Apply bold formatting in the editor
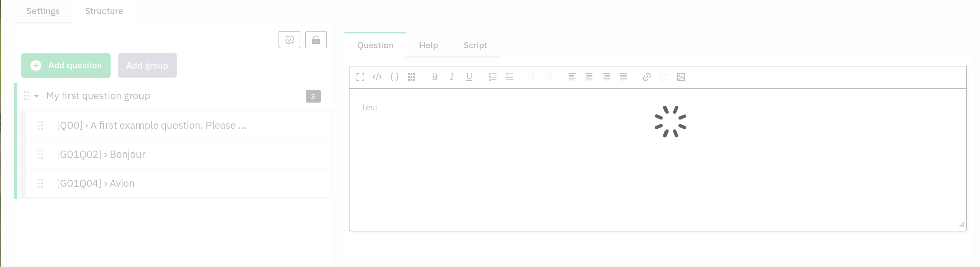Image resolution: width=980 pixels, height=267 pixels. (435, 77)
